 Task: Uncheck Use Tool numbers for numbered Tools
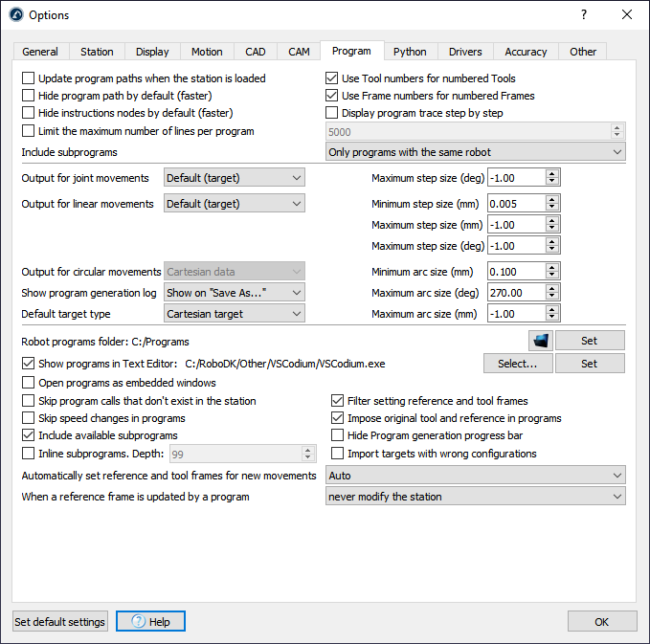pos(332,78)
